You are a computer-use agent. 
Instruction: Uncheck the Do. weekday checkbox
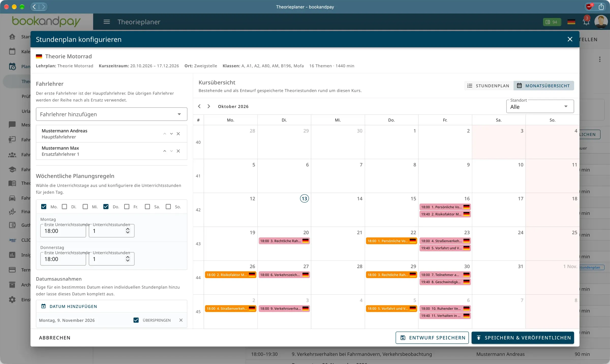(106, 206)
